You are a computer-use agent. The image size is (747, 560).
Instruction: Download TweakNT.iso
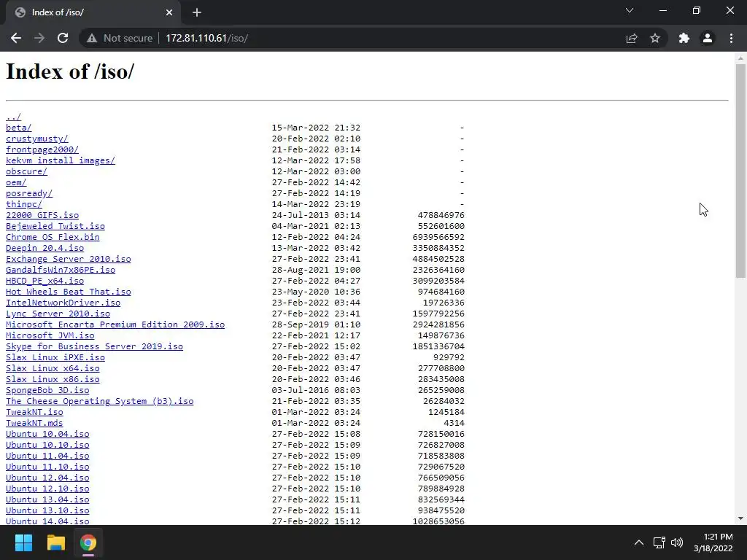click(34, 413)
